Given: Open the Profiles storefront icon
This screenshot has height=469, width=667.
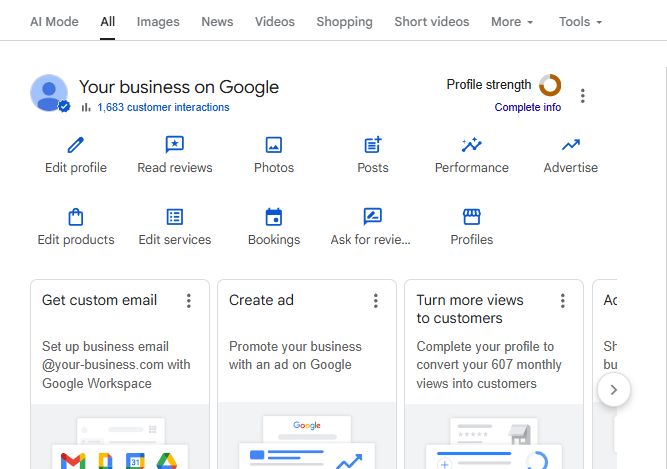Looking at the screenshot, I should (x=471, y=217).
